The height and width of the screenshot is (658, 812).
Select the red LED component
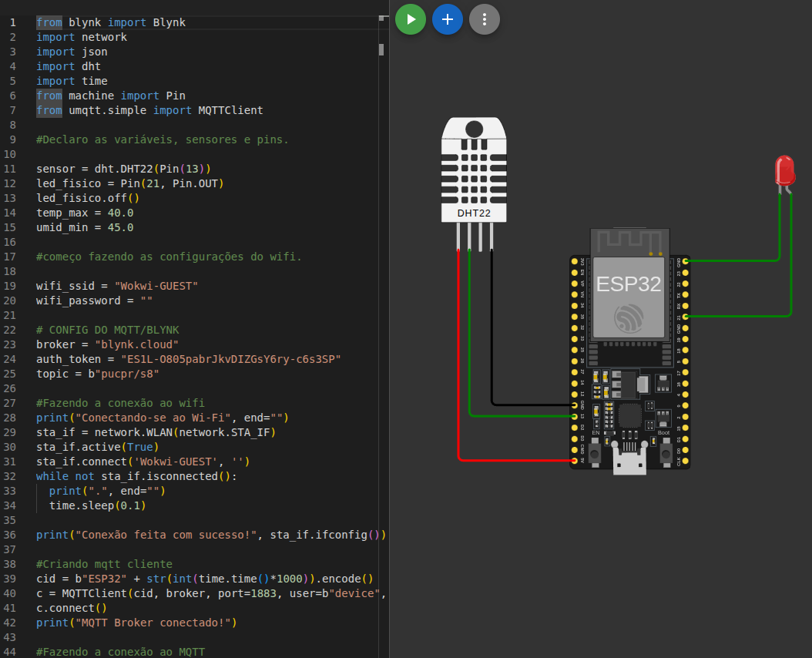(x=784, y=170)
